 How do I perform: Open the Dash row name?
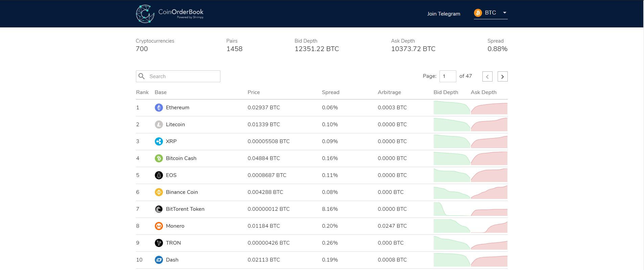(x=172, y=260)
